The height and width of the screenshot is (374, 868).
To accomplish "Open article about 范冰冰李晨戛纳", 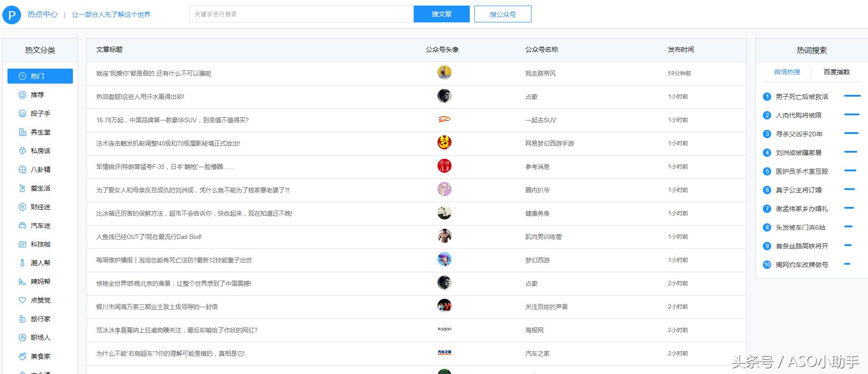I will [177, 330].
